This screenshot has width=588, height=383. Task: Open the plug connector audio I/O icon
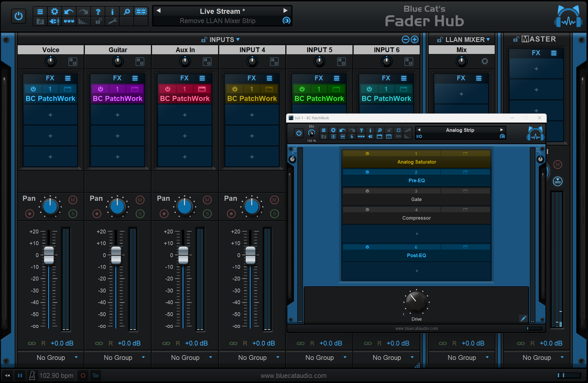(54, 21)
